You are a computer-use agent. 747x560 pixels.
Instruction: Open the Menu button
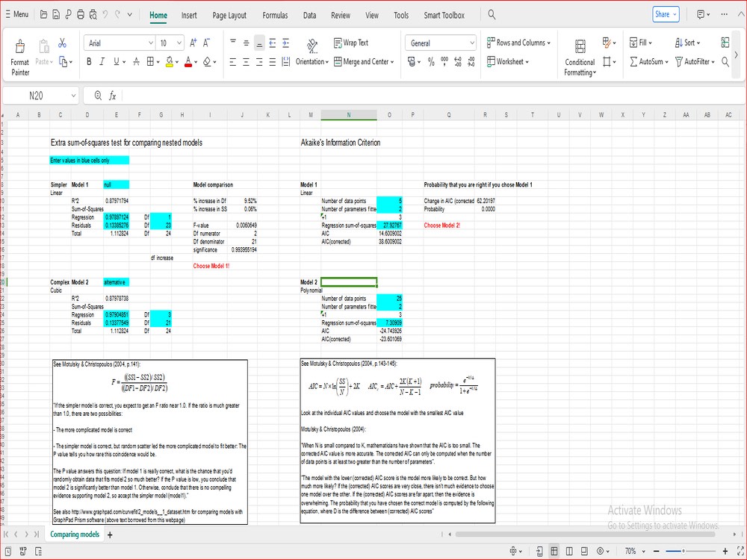[x=16, y=14]
